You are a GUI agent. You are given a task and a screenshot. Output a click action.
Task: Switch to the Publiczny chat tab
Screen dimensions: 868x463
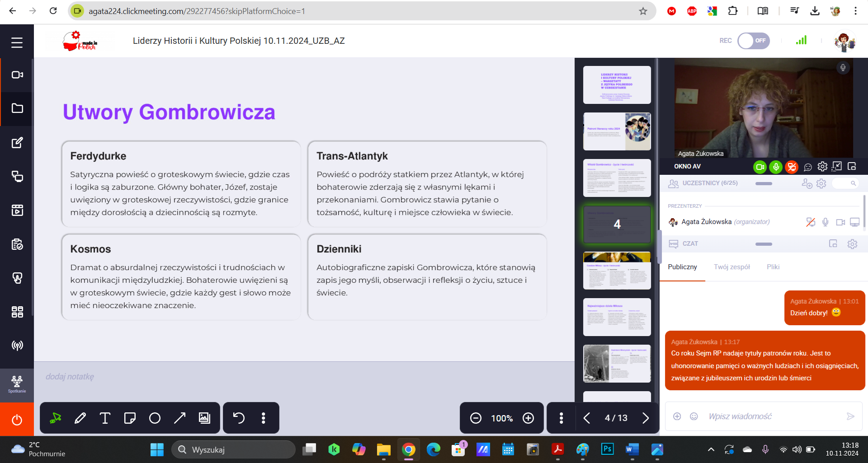click(x=682, y=267)
